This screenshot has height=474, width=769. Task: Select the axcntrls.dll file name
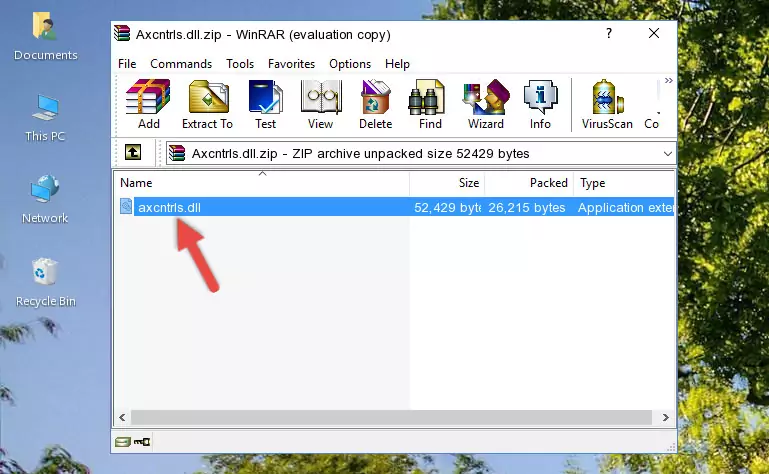(x=170, y=208)
